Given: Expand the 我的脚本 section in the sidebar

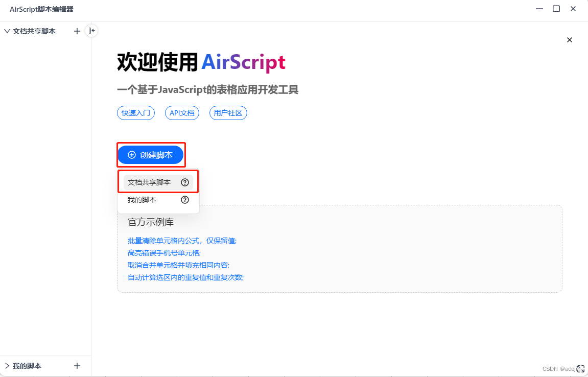Looking at the screenshot, I should click(x=7, y=366).
